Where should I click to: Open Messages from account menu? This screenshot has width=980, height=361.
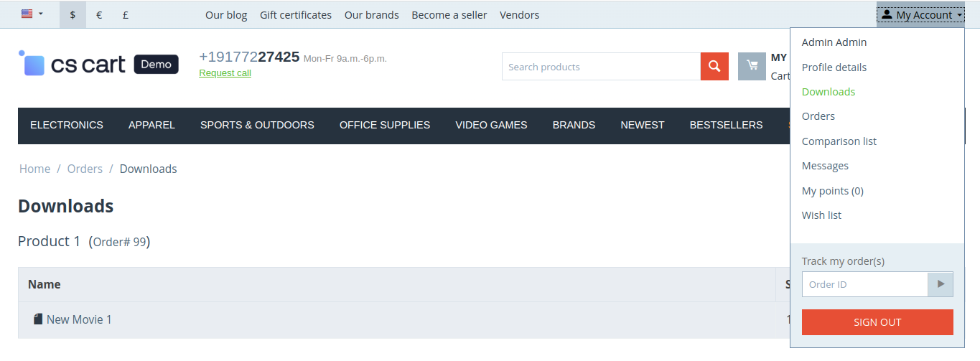point(825,166)
